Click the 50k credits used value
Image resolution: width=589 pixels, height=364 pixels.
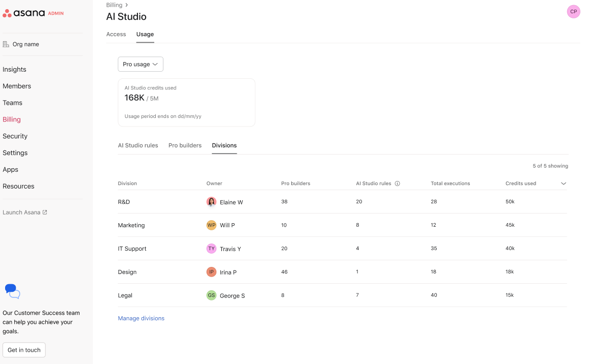[510, 201]
